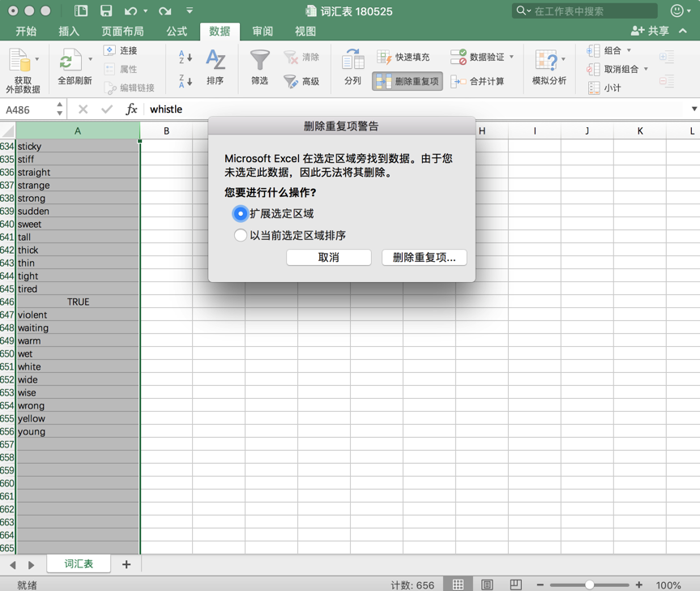Click cell containing "violent"
Screen dimensions: 700x591
coord(78,315)
